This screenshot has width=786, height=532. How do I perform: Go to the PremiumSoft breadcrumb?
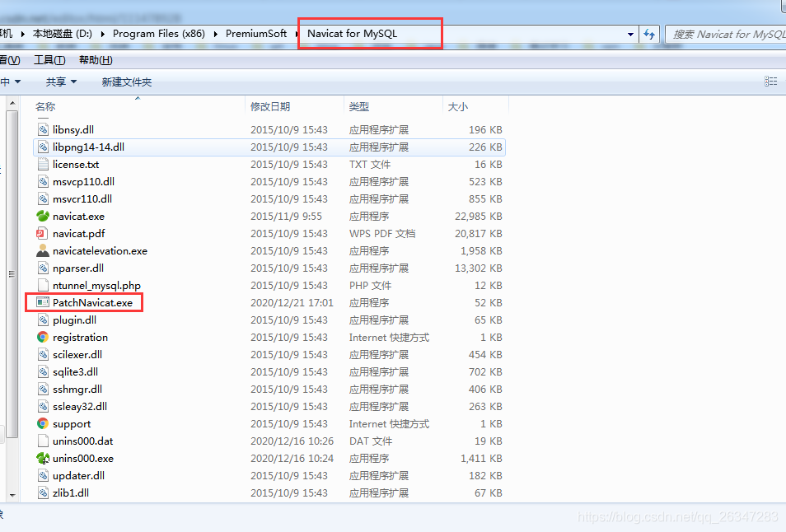(256, 34)
